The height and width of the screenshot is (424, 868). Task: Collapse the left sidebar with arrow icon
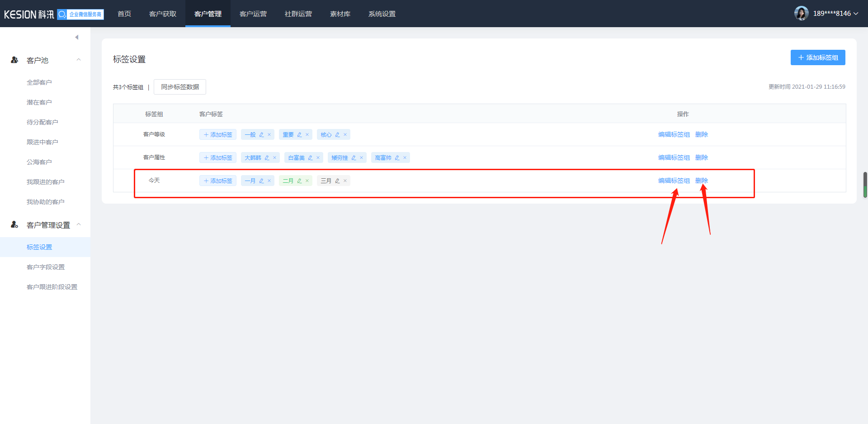(x=77, y=37)
